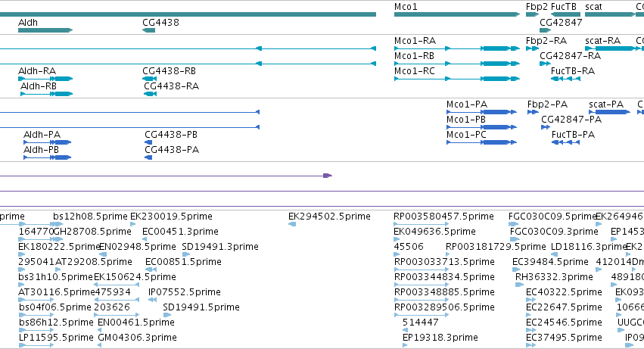
Task: Select the EN00461.5prime EST label
Action: pos(136,323)
